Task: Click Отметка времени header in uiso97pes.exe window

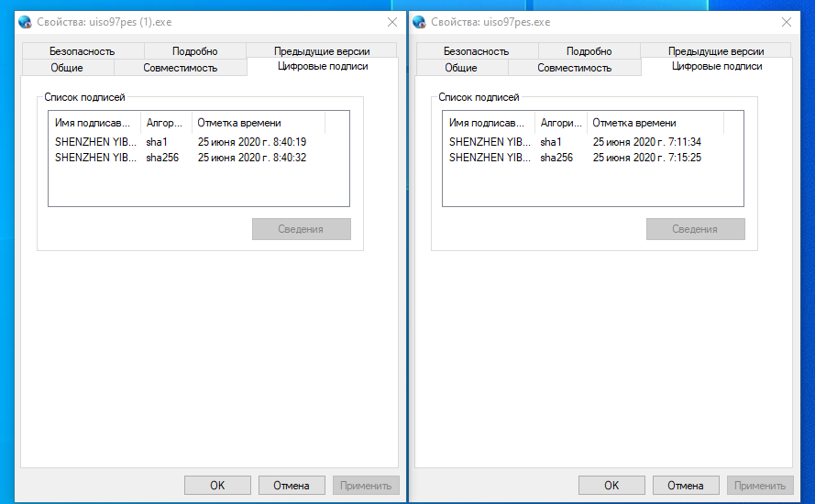Action: 655,123
